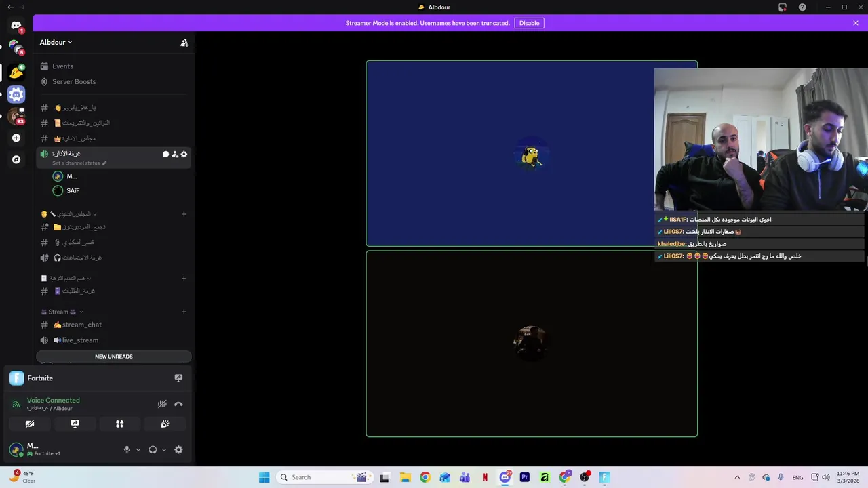Open server icon with 93 unread badge
Image resolution: width=868 pixels, height=488 pixels.
tap(16, 116)
